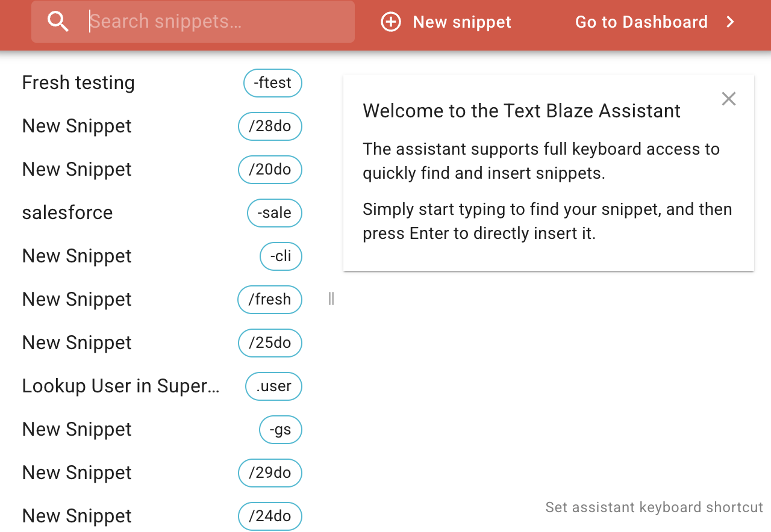Select the salesforce snippet
The image size is (771, 532).
[67, 213]
